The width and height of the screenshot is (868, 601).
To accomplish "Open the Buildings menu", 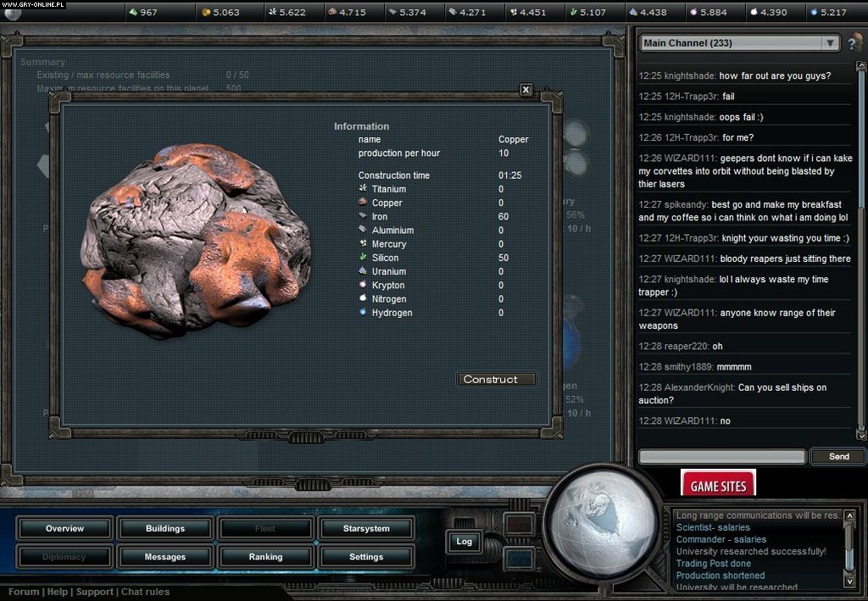I will coord(165,528).
